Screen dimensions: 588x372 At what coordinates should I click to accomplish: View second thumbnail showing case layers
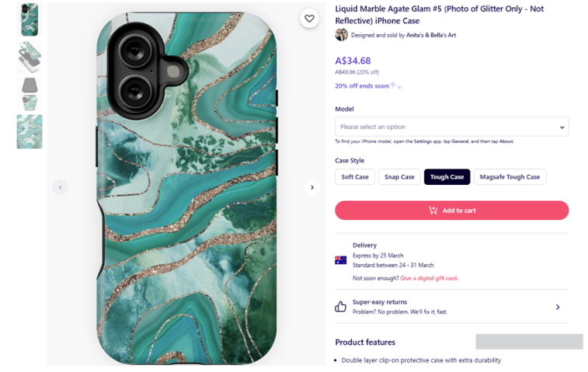[30, 57]
